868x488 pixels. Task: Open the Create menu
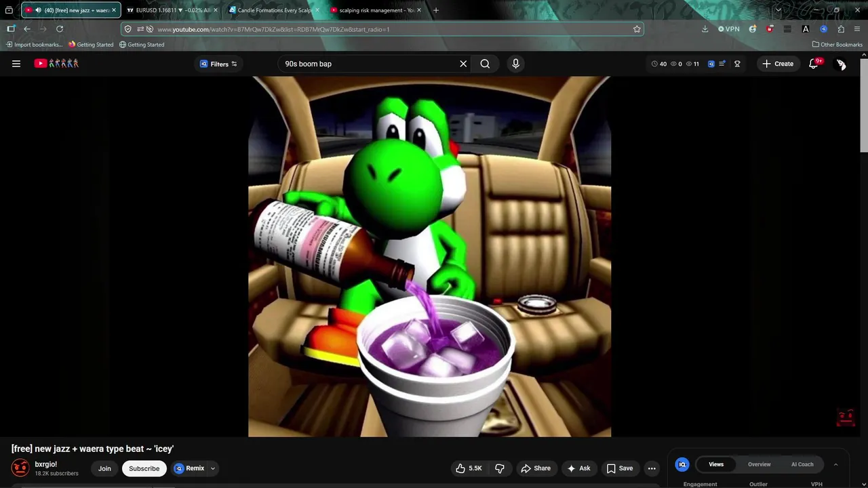pyautogui.click(x=778, y=64)
